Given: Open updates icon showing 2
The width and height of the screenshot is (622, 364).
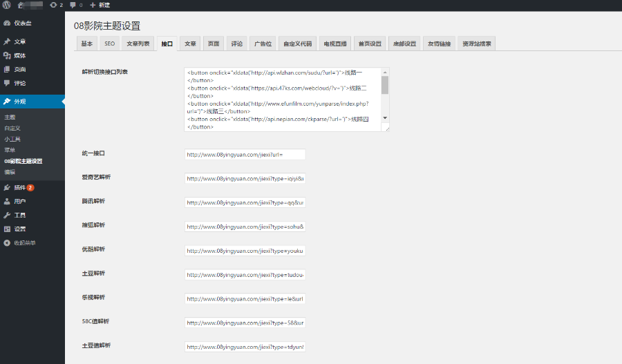Looking at the screenshot, I should click(x=57, y=5).
